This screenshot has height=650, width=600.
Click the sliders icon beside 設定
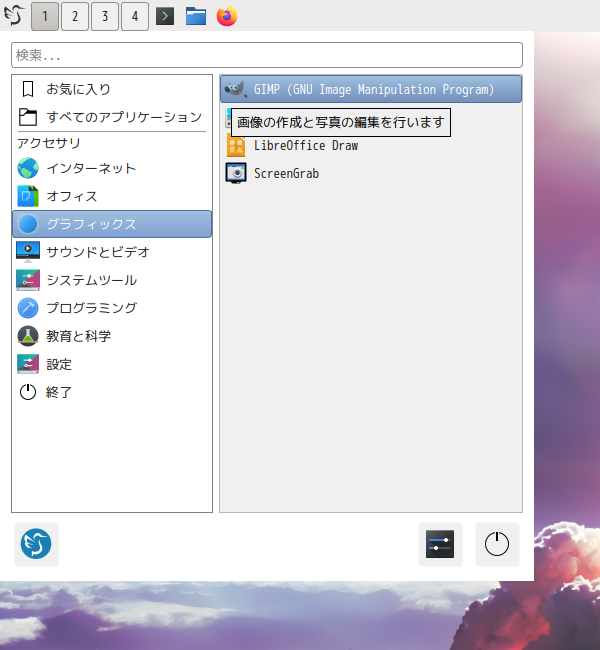coord(28,364)
